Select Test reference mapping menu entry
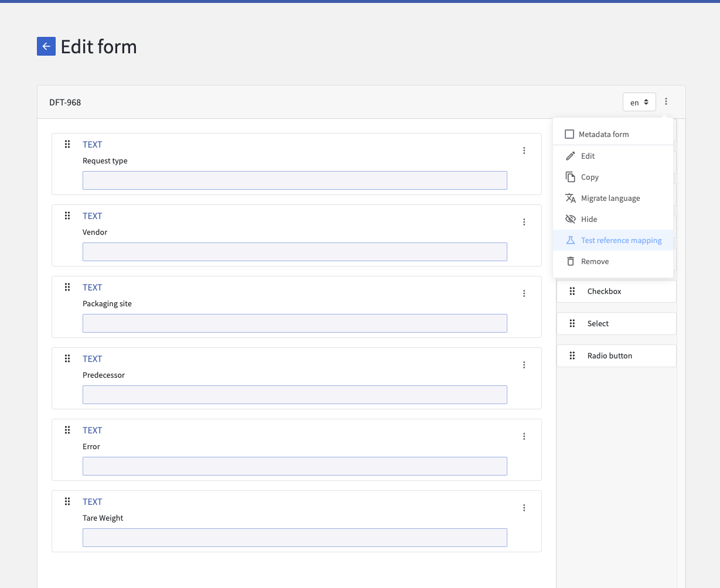The width and height of the screenshot is (720, 588). [x=621, y=241]
